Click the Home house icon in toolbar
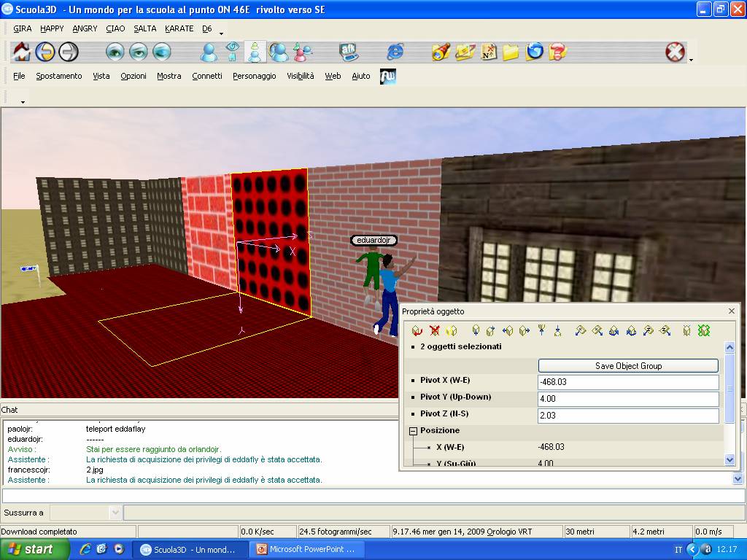 (x=22, y=52)
